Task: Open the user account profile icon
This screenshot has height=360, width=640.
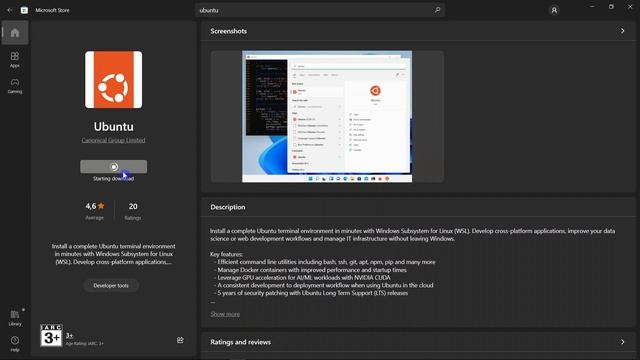Action: 554,10
